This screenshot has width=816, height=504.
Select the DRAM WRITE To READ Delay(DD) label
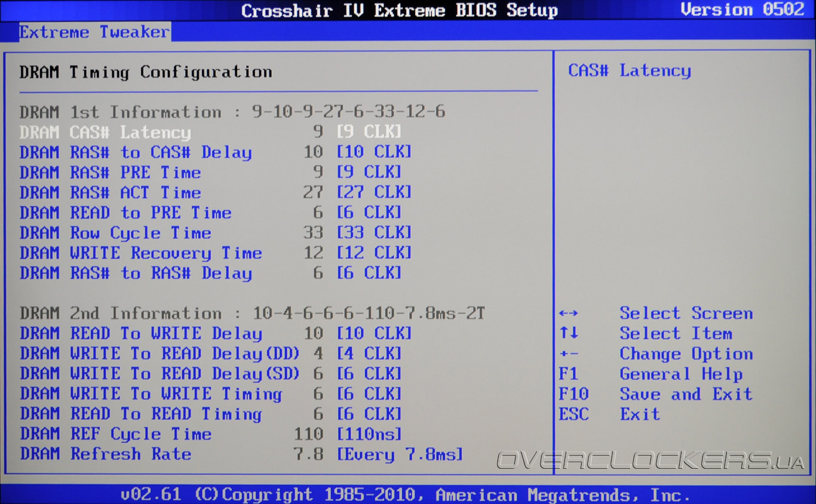[x=160, y=354]
